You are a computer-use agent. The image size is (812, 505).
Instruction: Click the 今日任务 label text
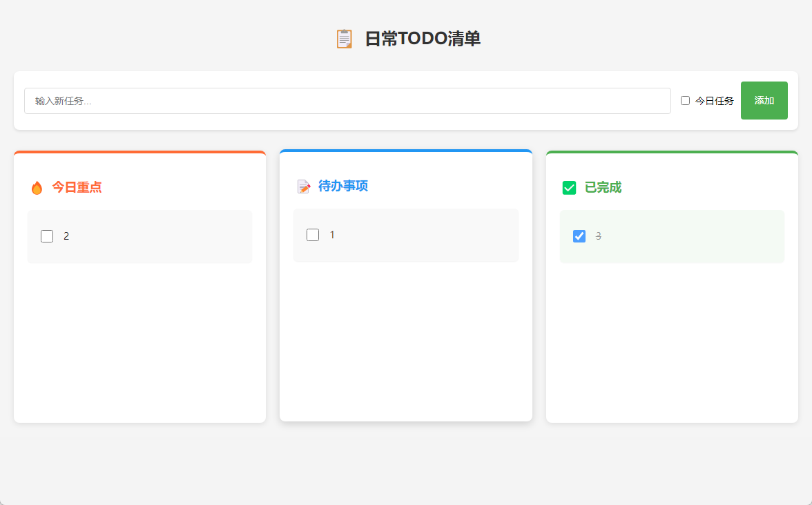714,101
